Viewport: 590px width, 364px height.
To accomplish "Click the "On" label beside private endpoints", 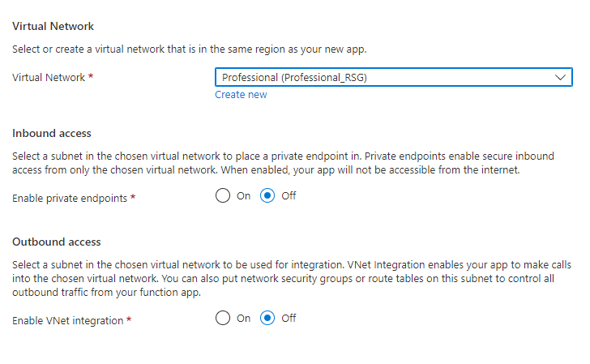I will tap(243, 196).
